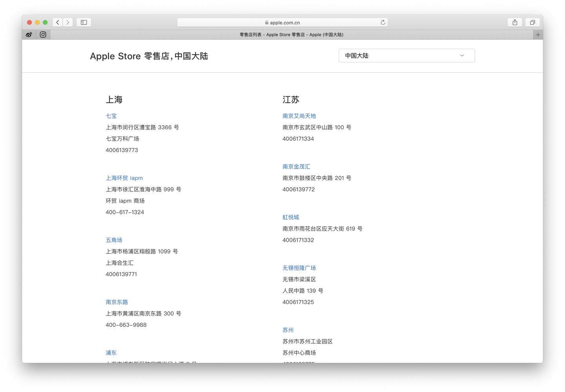565x392 pixels.
Task: Click phone number 4006171325
Action: [298, 302]
